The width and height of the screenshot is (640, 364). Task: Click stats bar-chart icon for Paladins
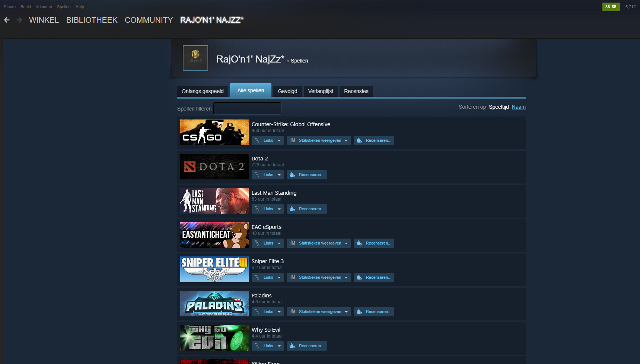[x=292, y=312]
